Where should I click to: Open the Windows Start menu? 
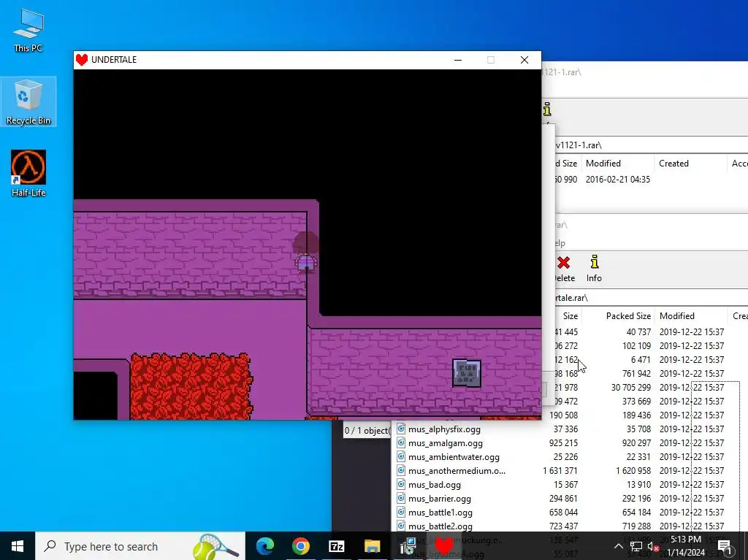(18, 546)
